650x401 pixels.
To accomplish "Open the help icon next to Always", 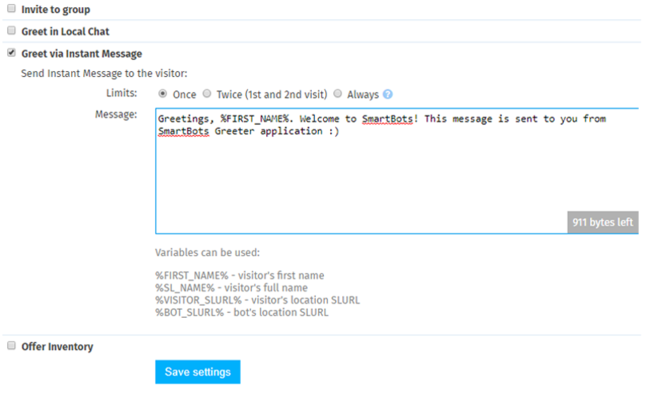I will point(388,95).
